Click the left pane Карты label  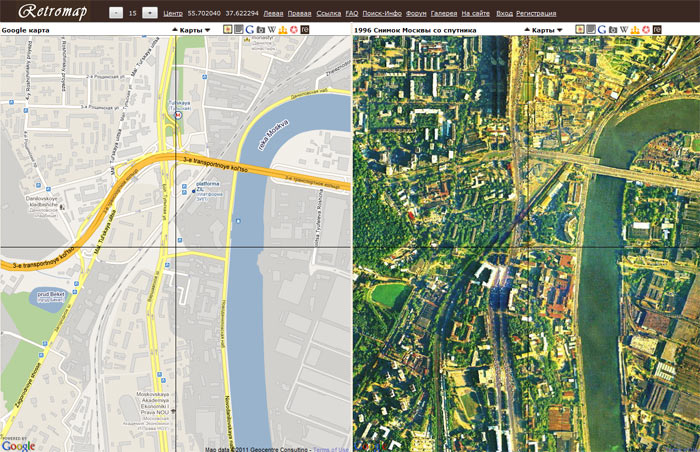point(191,30)
